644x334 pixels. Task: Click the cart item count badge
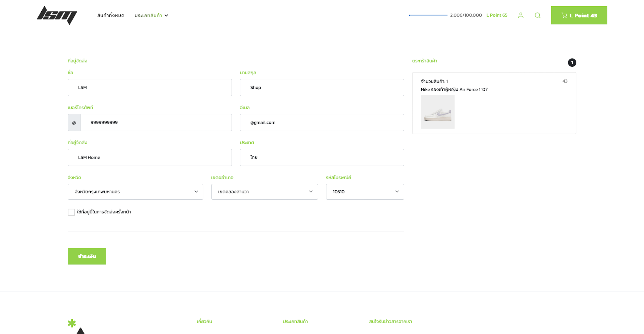point(572,63)
